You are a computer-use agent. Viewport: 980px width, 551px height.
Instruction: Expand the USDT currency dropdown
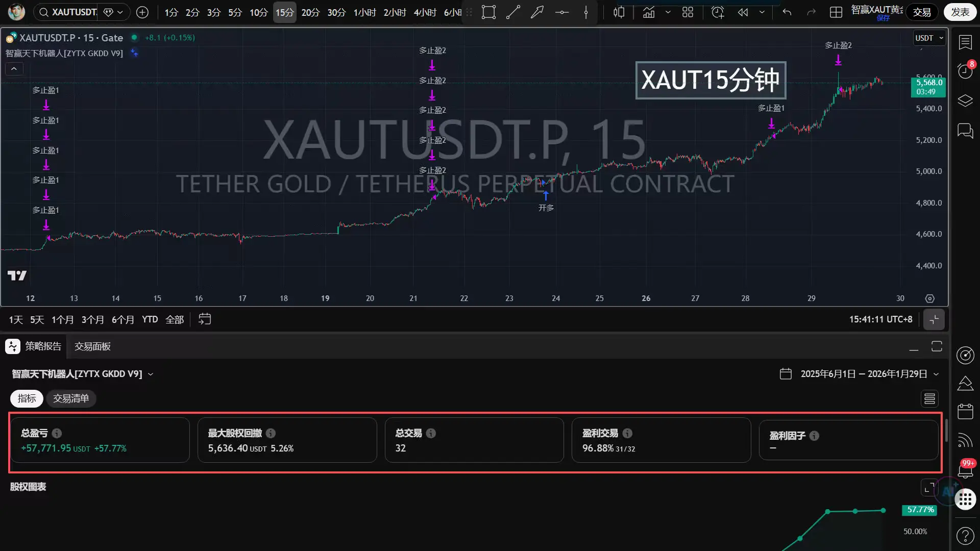[929, 38]
